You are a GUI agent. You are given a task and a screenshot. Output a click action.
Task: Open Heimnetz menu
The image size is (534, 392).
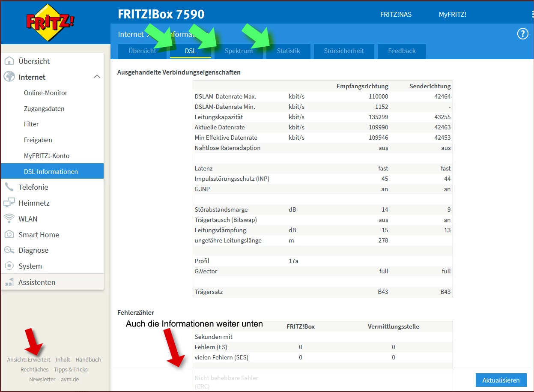[x=34, y=203]
